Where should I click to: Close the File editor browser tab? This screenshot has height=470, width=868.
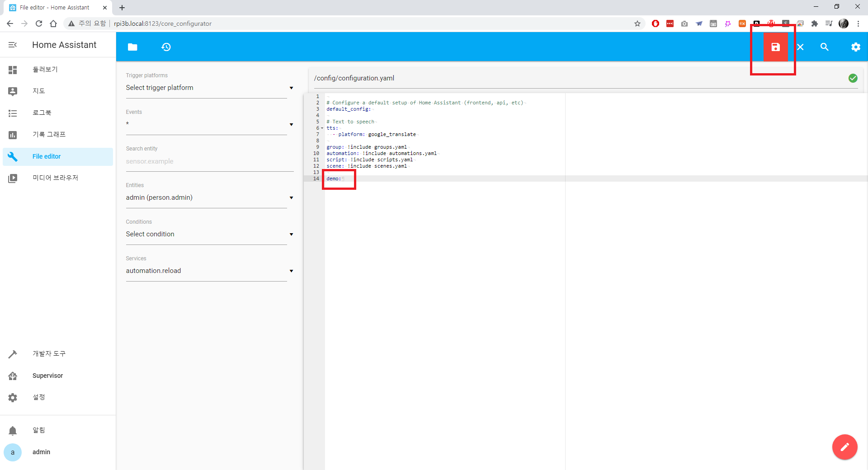point(105,8)
